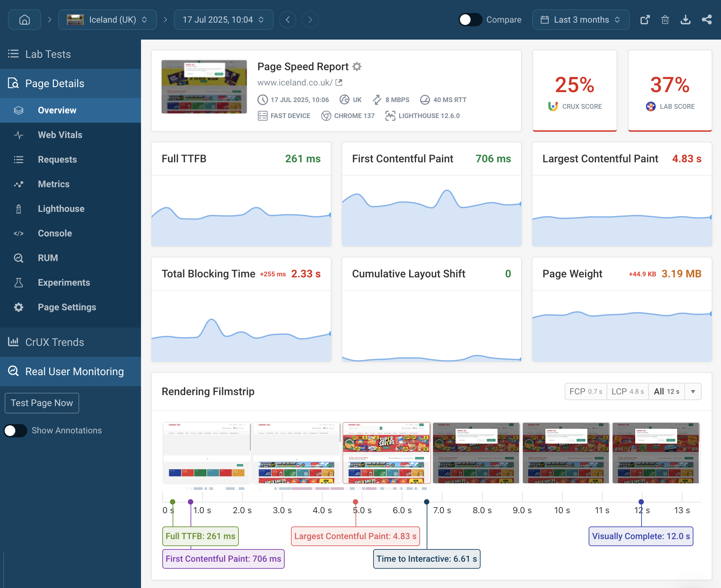This screenshot has height=588, width=721.
Task: Click the Test Page Now button
Action: pos(42,403)
